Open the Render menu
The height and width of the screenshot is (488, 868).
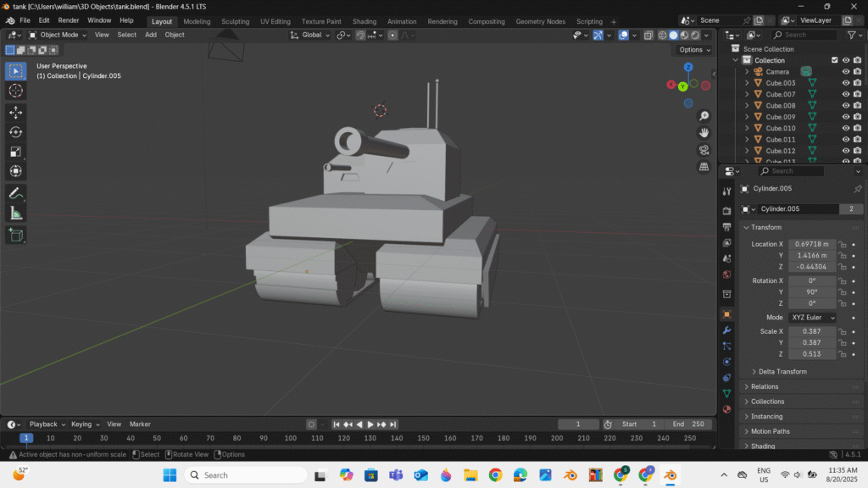pyautogui.click(x=69, y=20)
